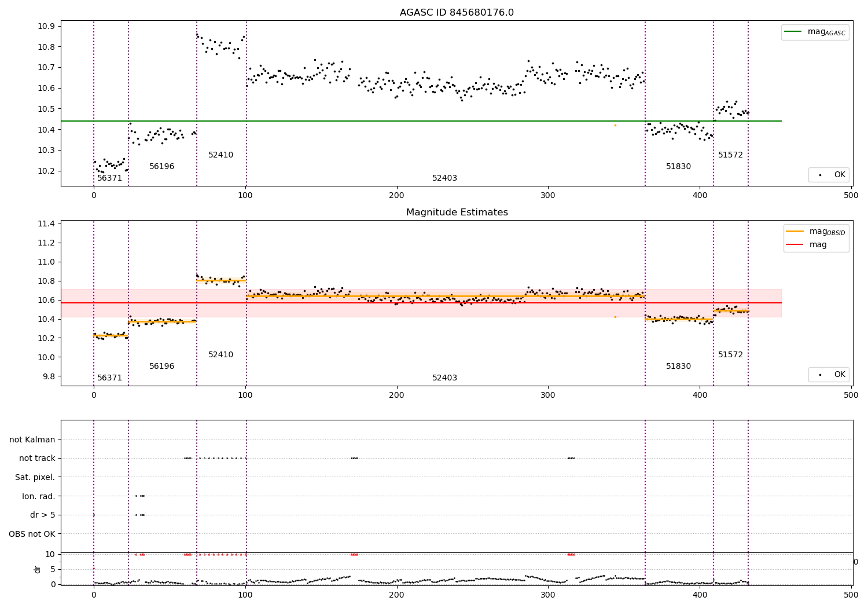Click the 9.8 y-axis tick in middle plot
868x608 pixels.
click(x=48, y=376)
